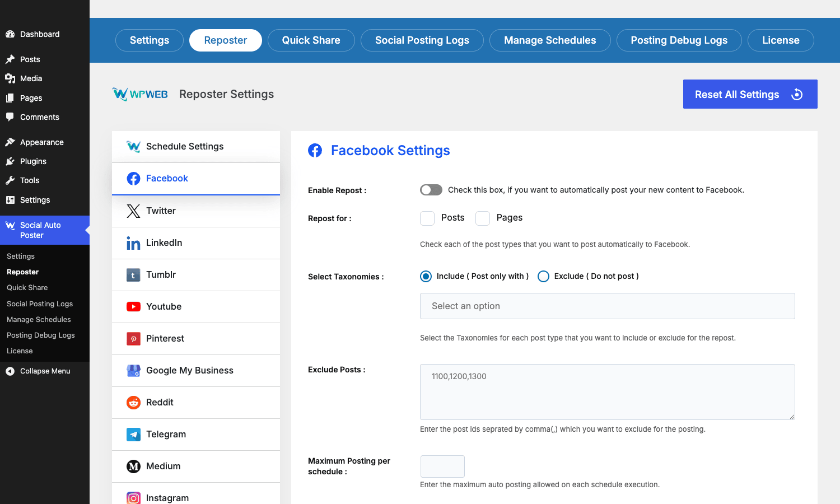This screenshot has height=504, width=840.
Task: Toggle the Enable Repost switch
Action: point(431,190)
